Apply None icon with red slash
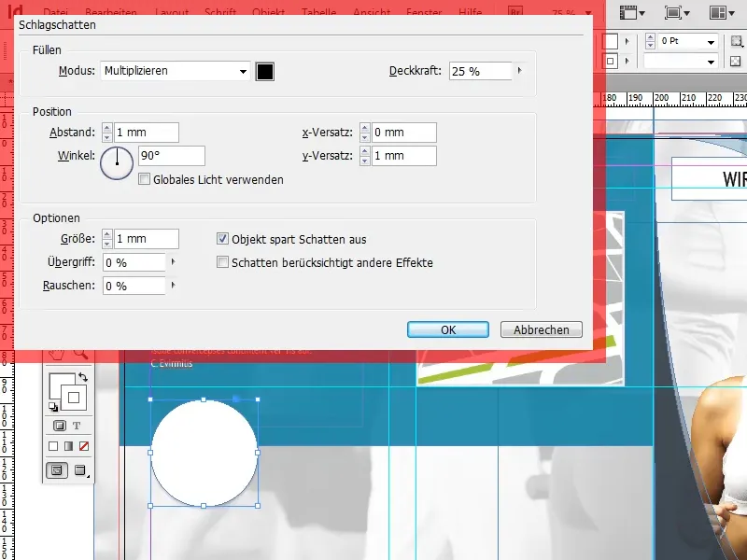 [84, 446]
